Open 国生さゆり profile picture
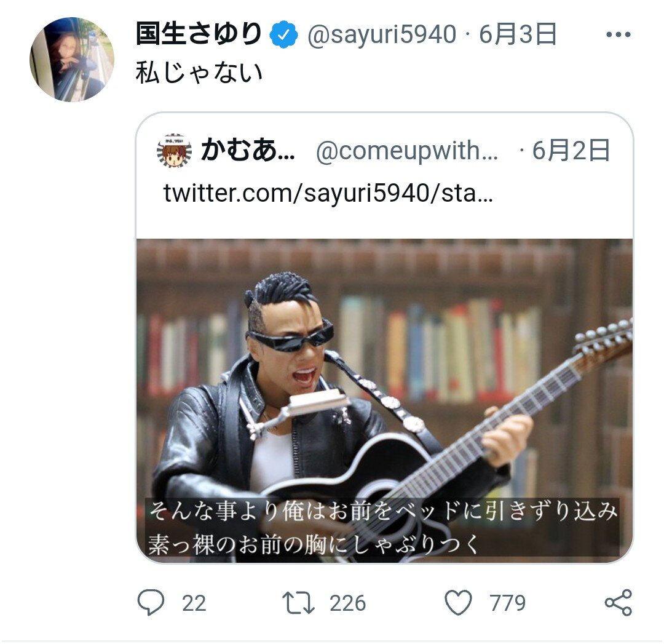 click(x=72, y=59)
